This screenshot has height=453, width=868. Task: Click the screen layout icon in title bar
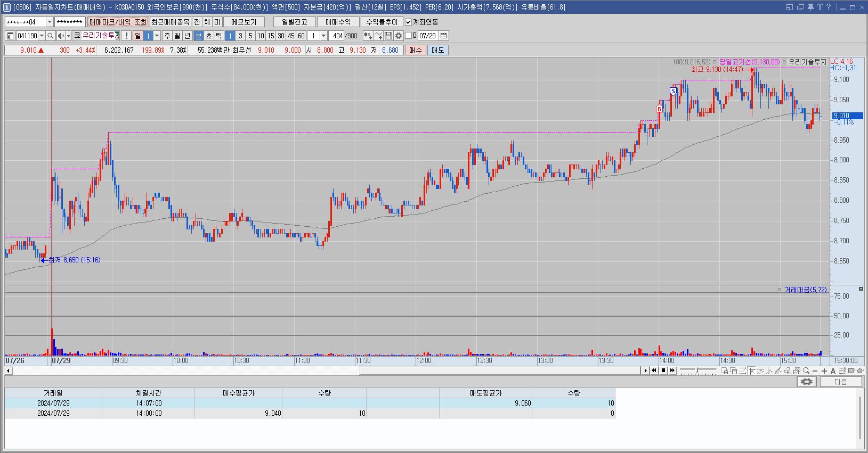[x=790, y=7]
